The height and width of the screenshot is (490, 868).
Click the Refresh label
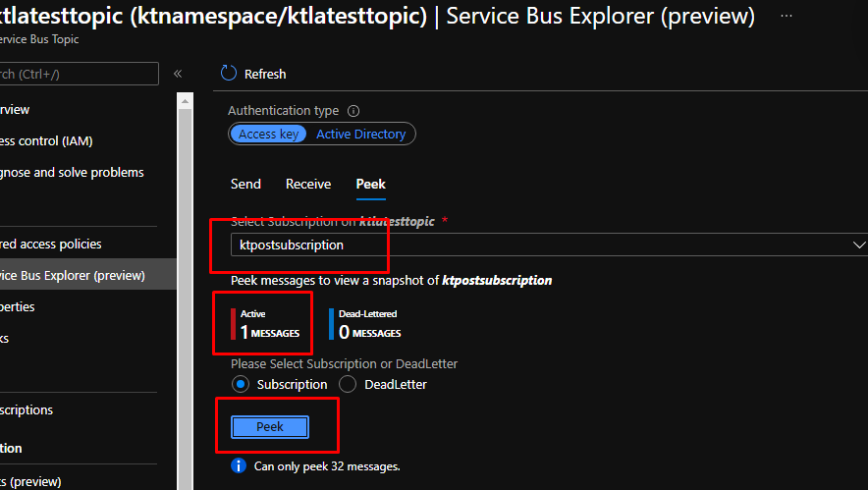coord(265,74)
